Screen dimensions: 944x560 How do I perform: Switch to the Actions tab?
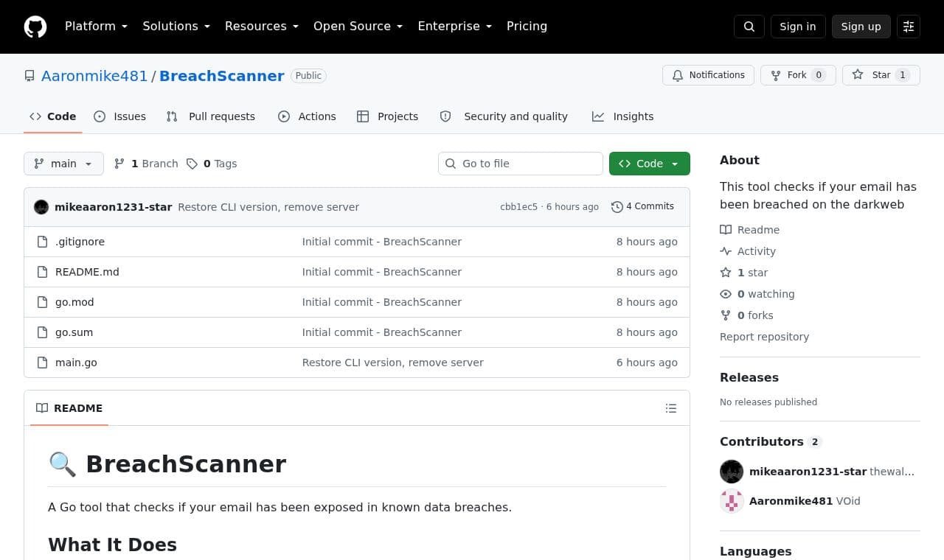point(307,116)
